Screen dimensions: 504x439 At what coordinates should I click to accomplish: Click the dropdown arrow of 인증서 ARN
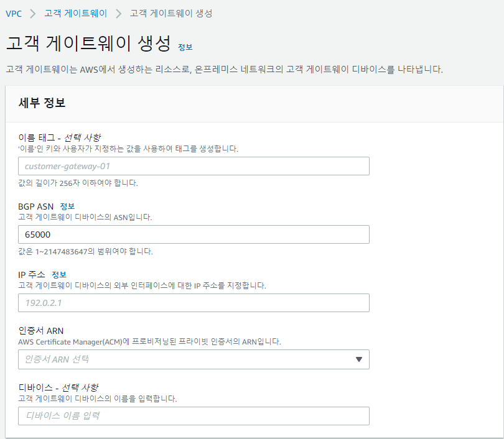(x=359, y=359)
